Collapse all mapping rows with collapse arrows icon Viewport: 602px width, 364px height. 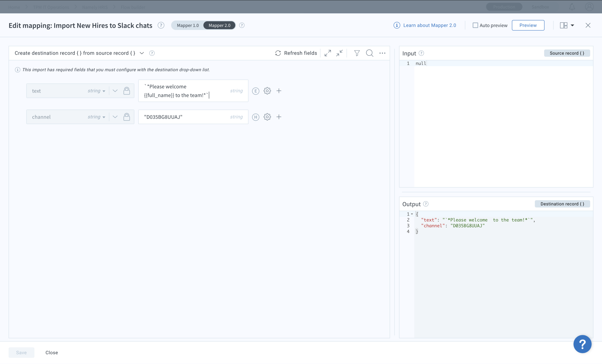339,53
